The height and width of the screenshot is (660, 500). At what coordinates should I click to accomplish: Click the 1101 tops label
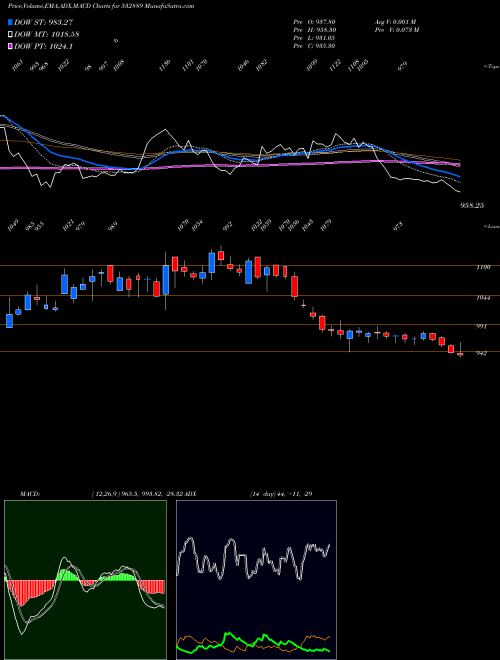(x=188, y=65)
